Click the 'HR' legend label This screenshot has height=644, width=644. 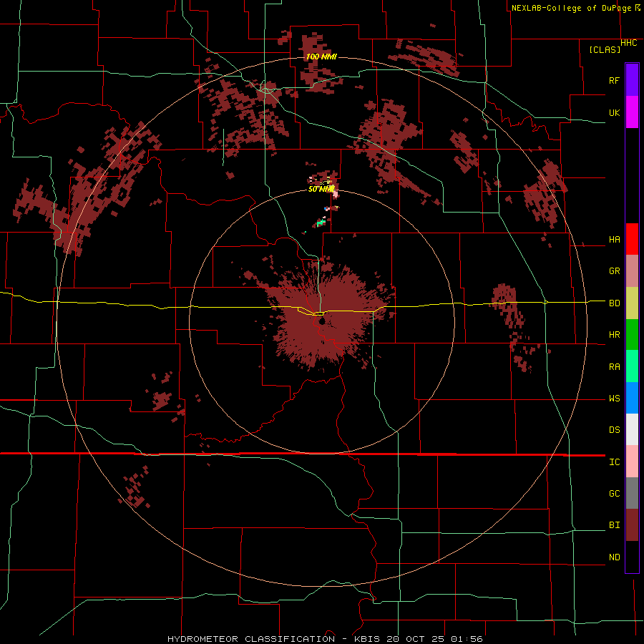(614, 335)
